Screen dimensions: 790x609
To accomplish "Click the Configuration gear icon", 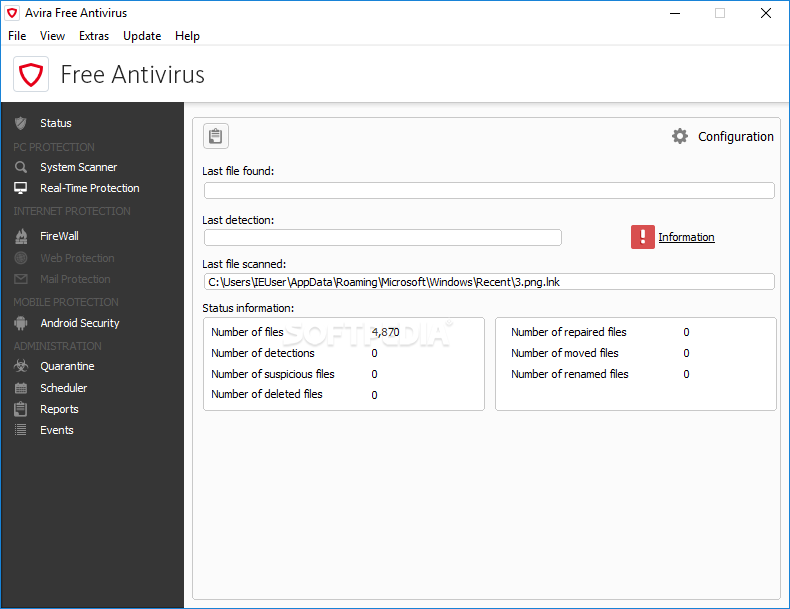I will point(680,136).
